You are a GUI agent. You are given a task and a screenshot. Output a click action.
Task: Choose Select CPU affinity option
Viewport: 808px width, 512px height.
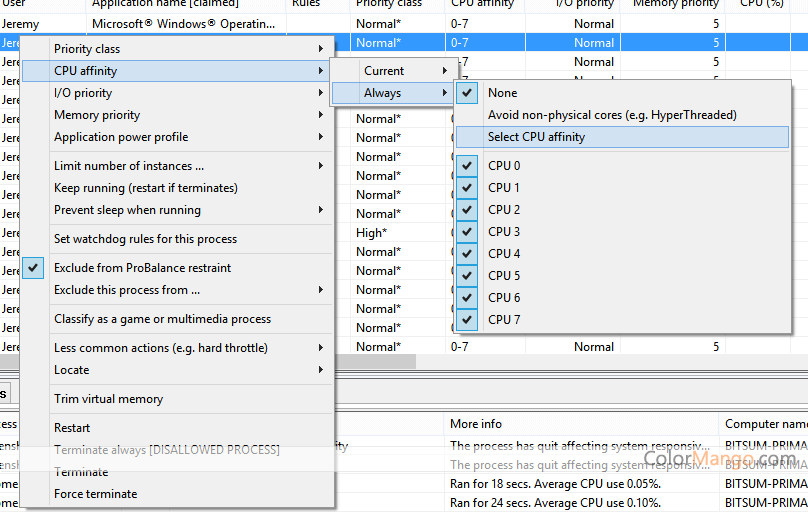tap(622, 137)
